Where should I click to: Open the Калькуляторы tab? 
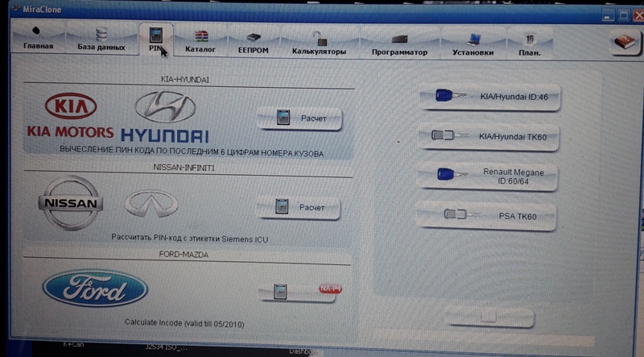[x=319, y=44]
